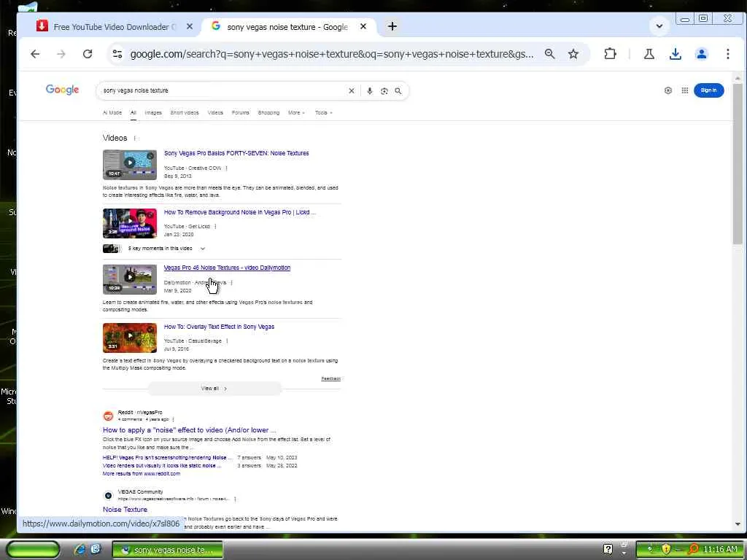
Task: Click the Sign in button
Action: (708, 90)
